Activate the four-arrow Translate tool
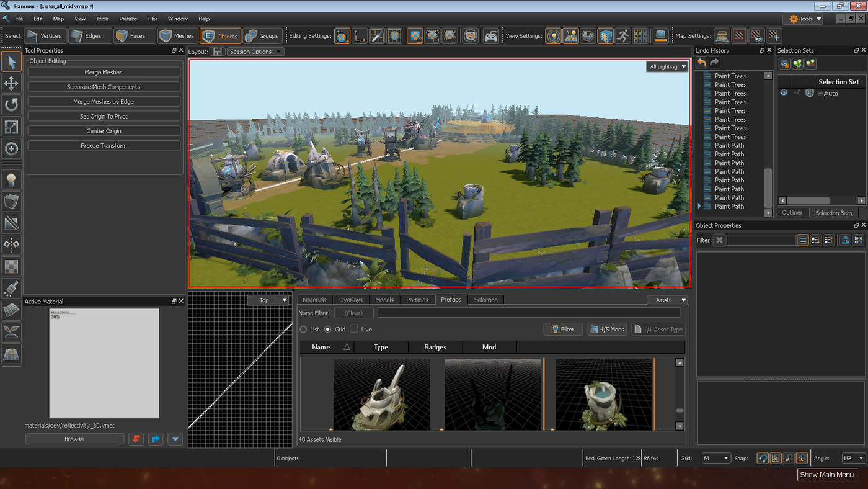 pyautogui.click(x=11, y=83)
